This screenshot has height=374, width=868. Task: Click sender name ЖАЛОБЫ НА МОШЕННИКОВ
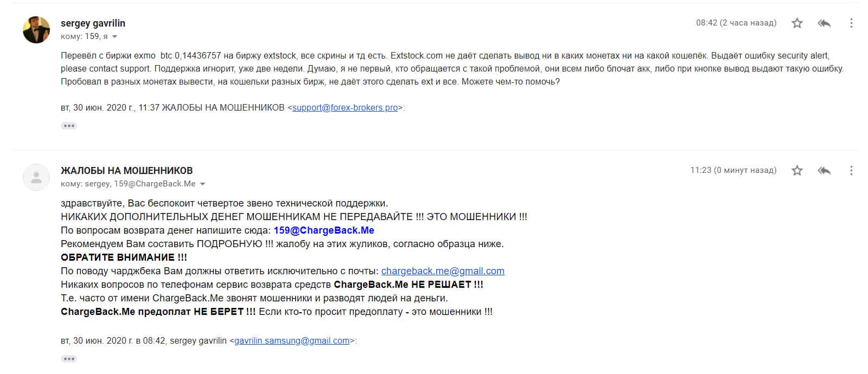click(x=126, y=171)
